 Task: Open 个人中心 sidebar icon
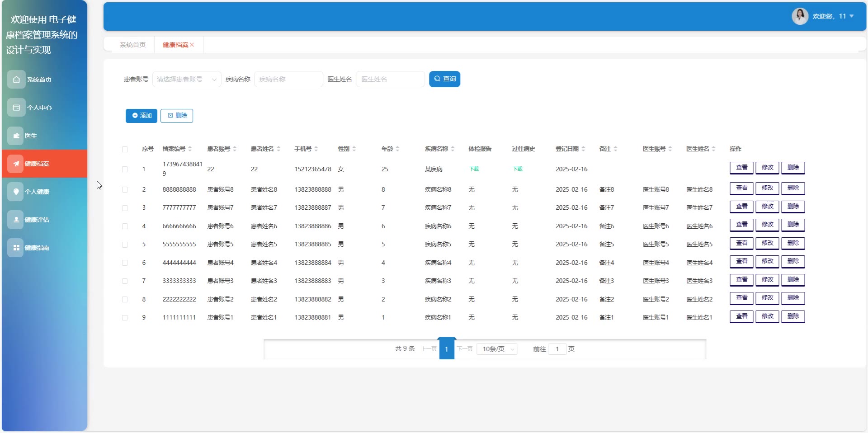(x=16, y=108)
